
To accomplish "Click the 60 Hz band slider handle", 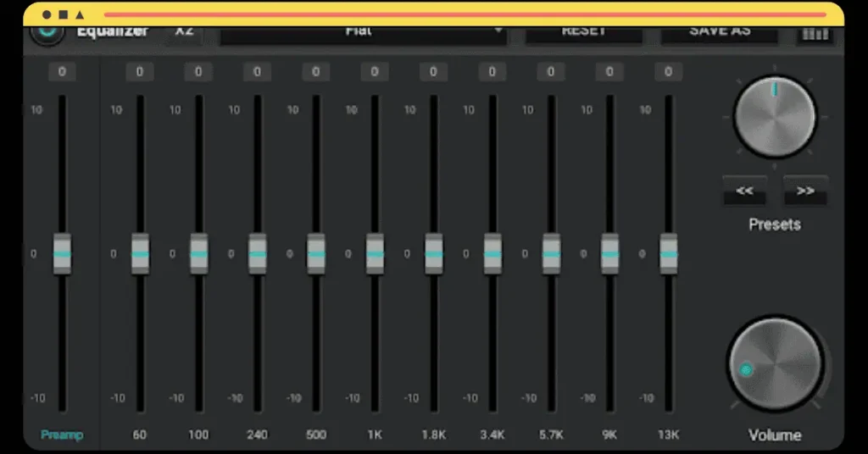I will [140, 254].
